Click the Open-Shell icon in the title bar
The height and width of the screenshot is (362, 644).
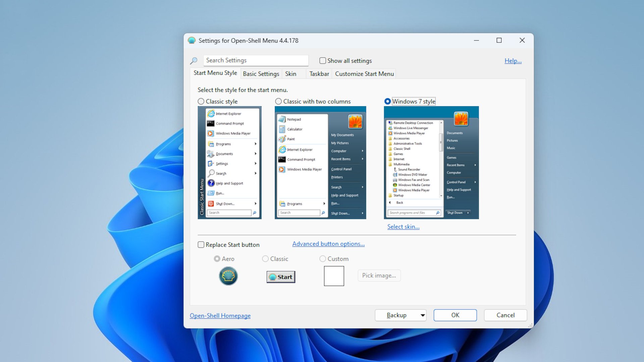pos(191,40)
